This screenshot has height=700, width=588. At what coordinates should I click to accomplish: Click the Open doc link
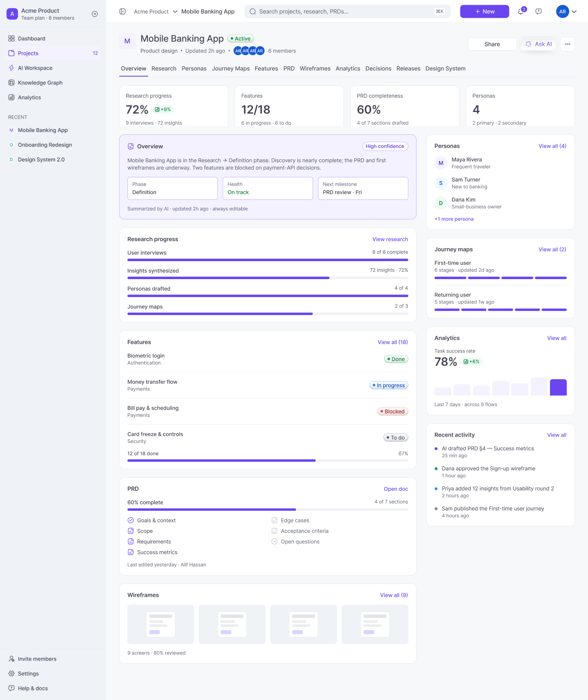click(x=396, y=489)
